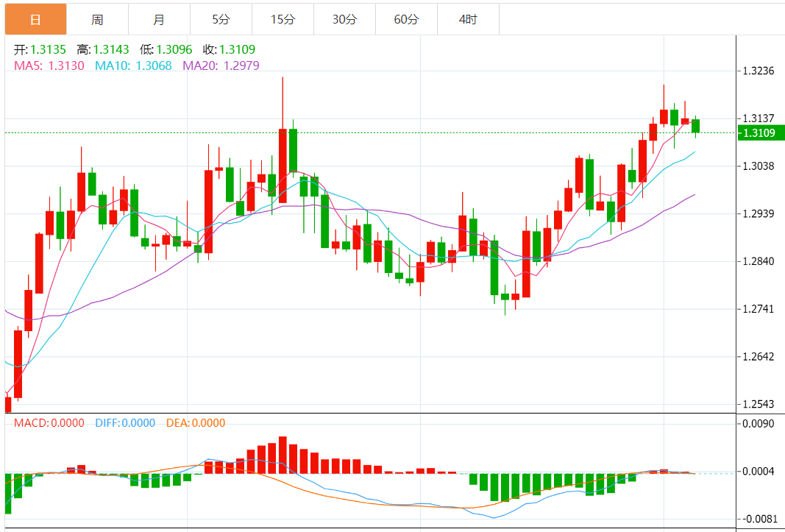Click the 0.0004 MACD axis label

point(759,472)
